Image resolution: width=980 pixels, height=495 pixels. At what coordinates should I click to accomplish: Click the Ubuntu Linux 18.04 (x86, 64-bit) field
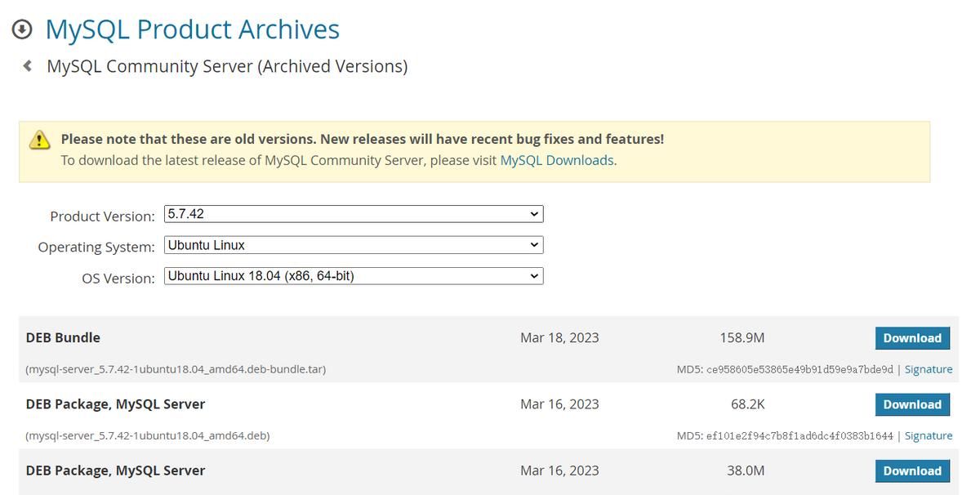pos(261,275)
